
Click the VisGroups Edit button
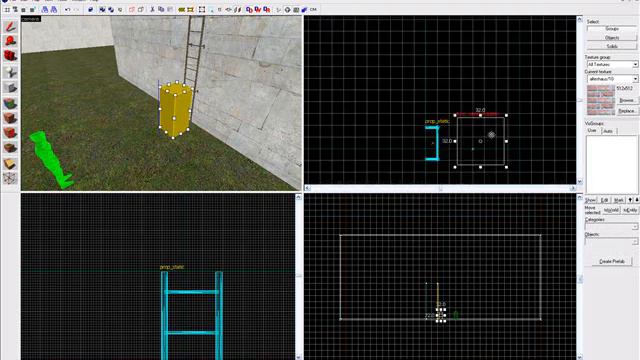[x=604, y=200]
